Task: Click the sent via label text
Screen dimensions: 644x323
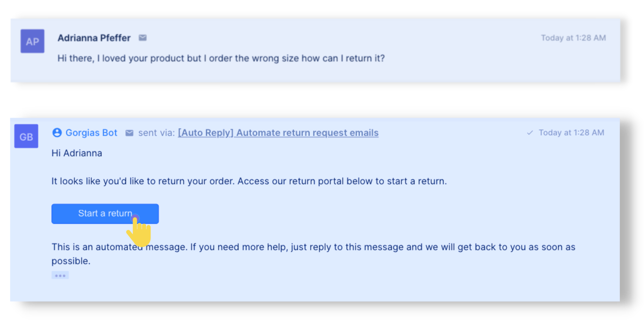Action: pos(157,133)
